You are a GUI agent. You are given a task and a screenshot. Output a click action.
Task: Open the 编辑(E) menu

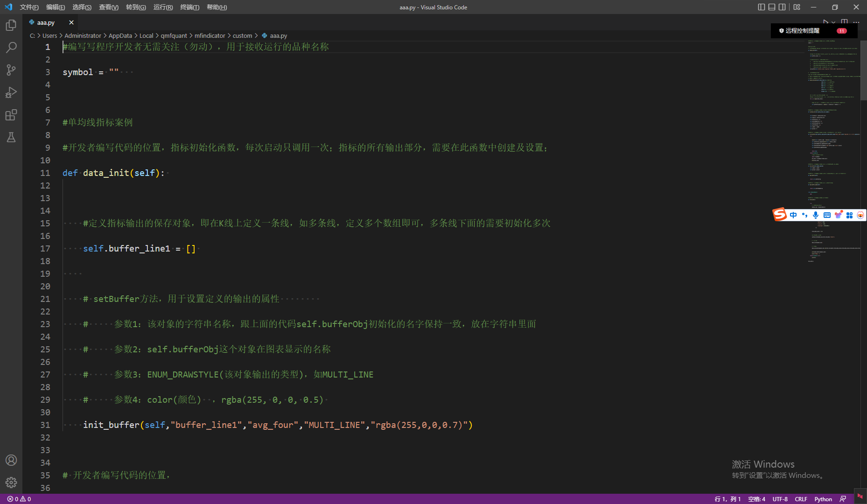(56, 7)
